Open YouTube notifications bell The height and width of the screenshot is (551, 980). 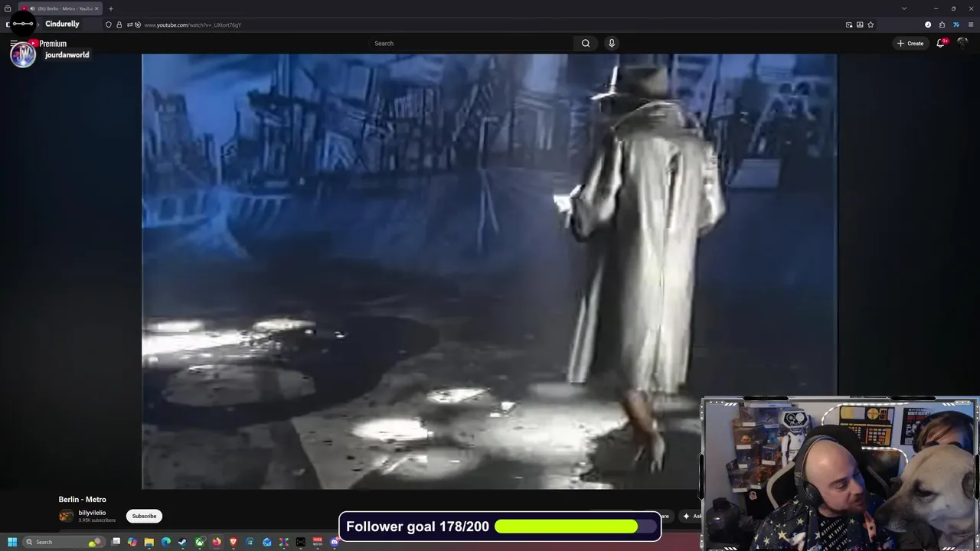coord(941,44)
